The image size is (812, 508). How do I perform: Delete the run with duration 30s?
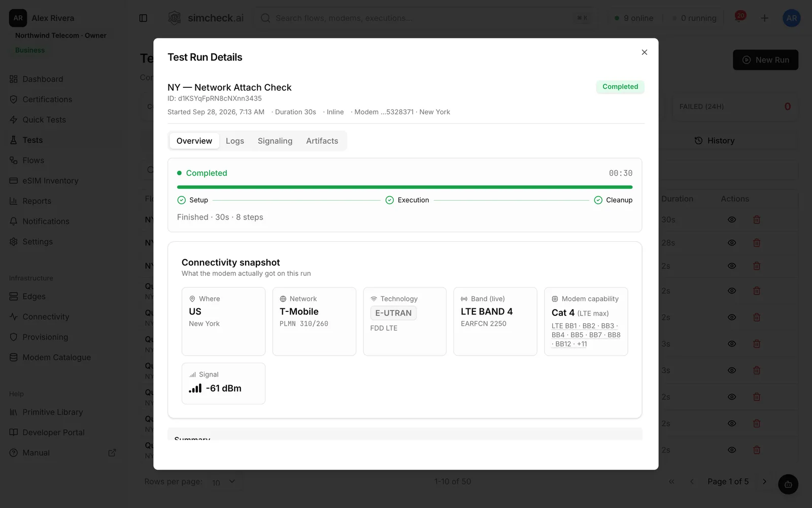coord(757,220)
